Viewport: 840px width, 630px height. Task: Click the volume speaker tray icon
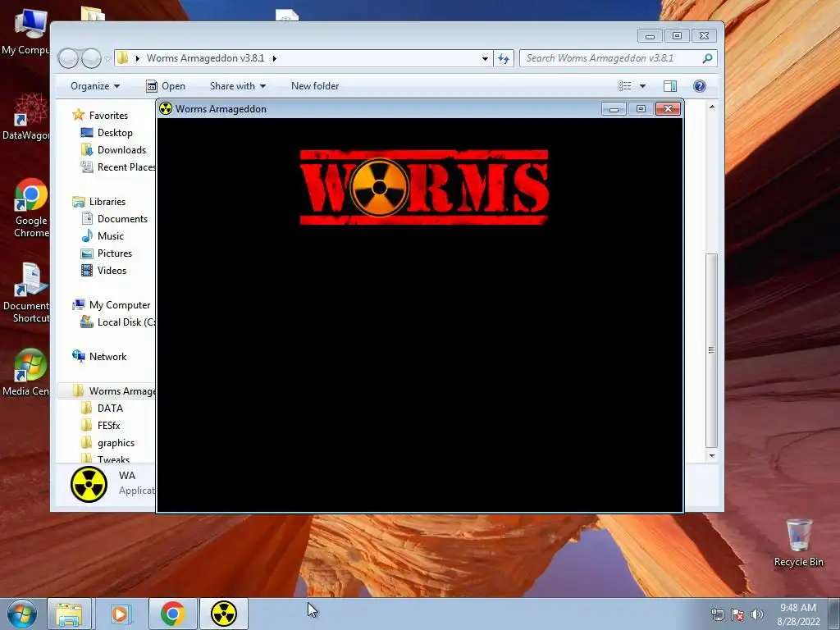757,614
